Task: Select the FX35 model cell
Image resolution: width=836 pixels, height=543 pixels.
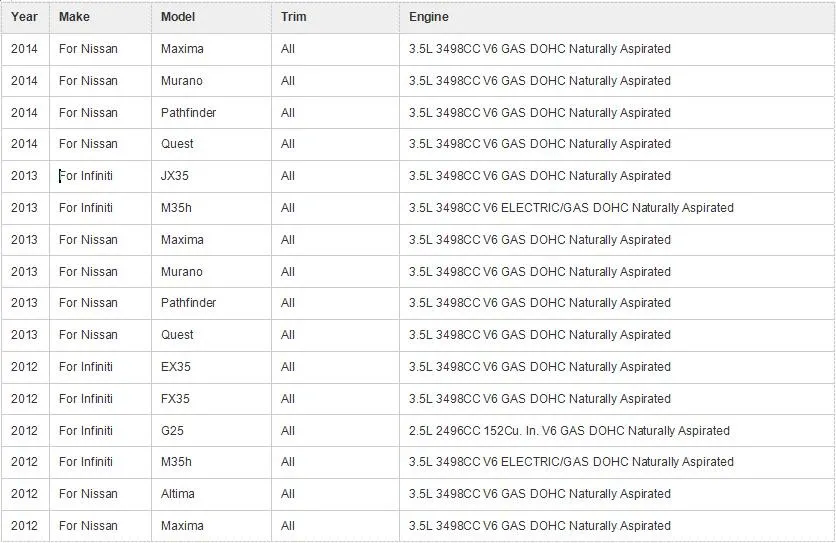Action: 211,399
